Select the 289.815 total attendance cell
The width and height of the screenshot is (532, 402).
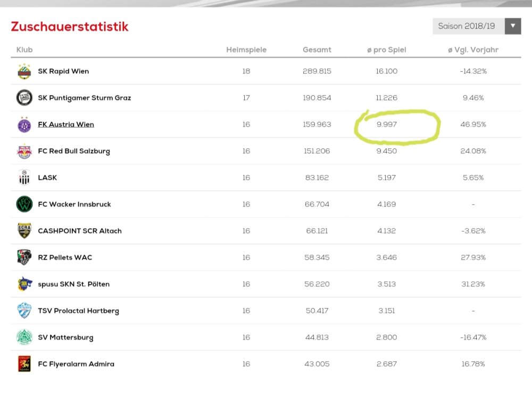pos(317,71)
